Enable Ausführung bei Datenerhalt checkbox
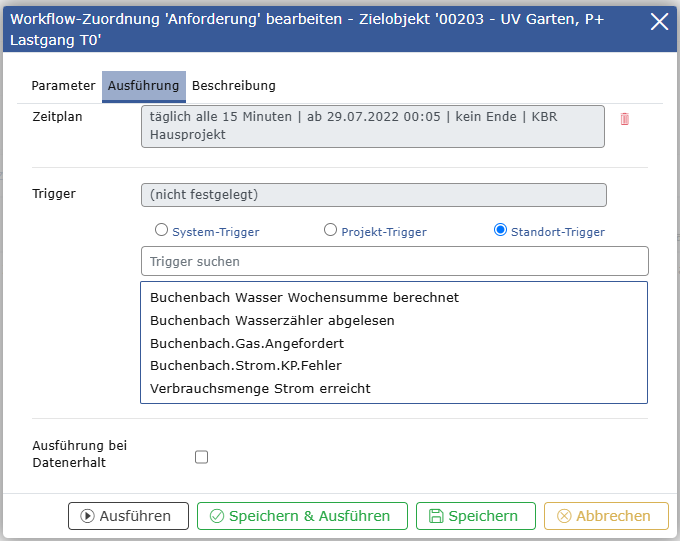This screenshot has height=541, width=680. (x=201, y=457)
